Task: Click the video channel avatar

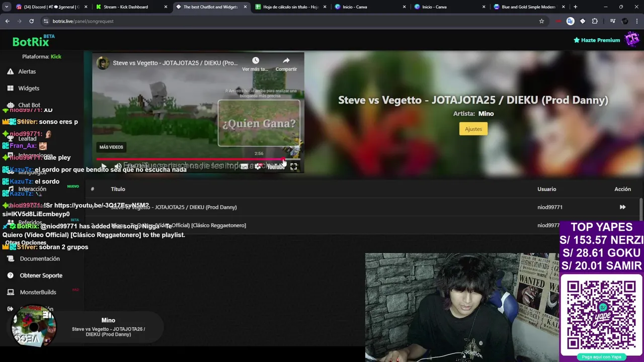Action: (x=103, y=63)
